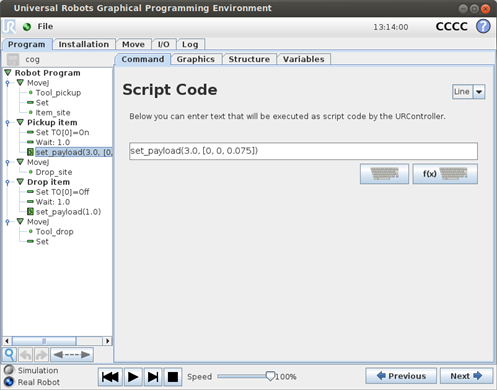Collapse the MoveJ node containing Tool_drop

coord(20,221)
